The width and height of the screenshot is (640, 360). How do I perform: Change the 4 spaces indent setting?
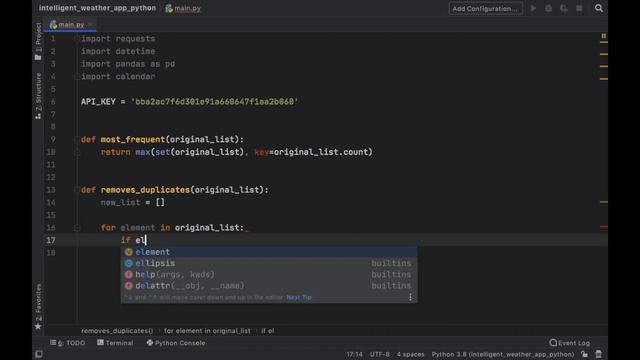pos(411,354)
